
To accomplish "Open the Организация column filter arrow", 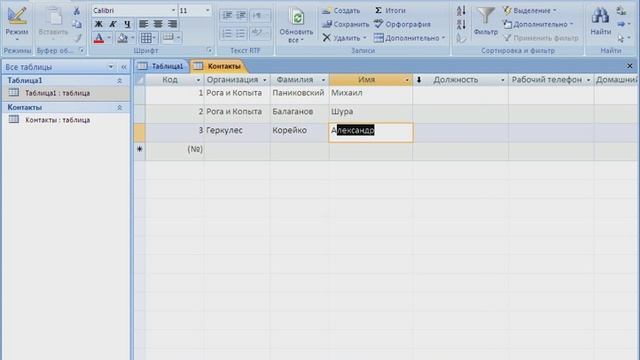I will click(x=264, y=80).
